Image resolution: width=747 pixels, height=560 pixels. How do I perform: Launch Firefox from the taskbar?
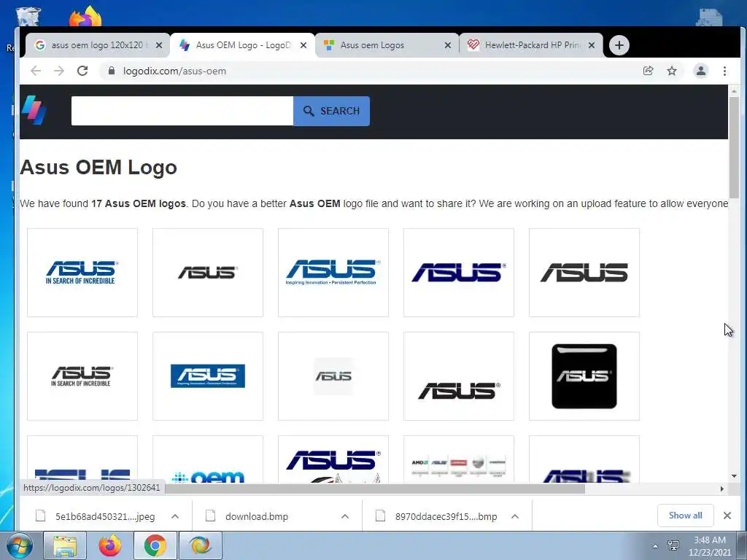pos(109,545)
